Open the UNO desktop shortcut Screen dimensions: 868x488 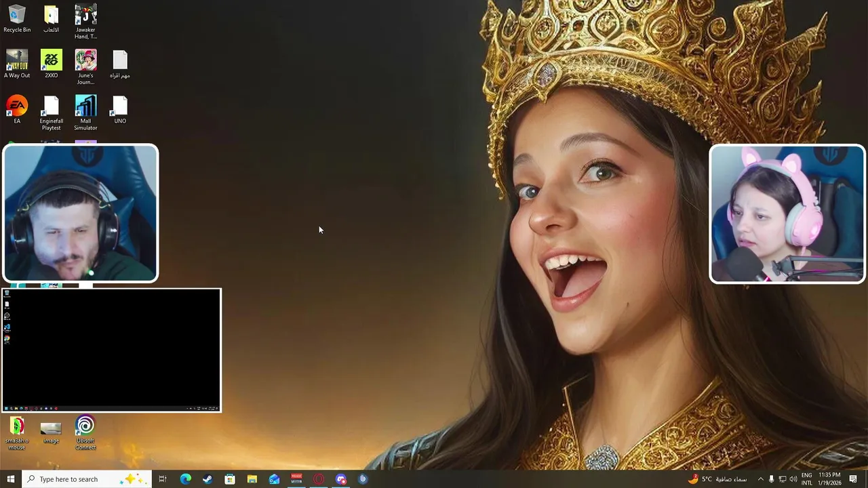coord(120,109)
